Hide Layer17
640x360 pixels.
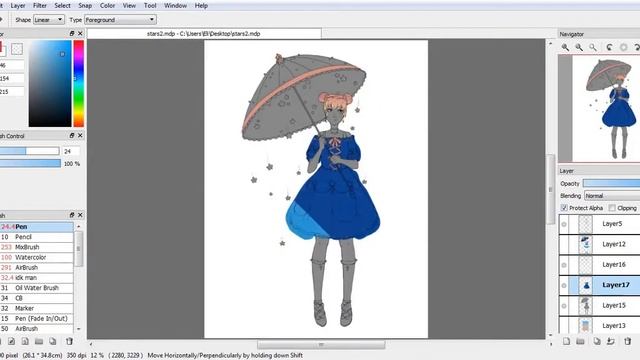point(564,285)
